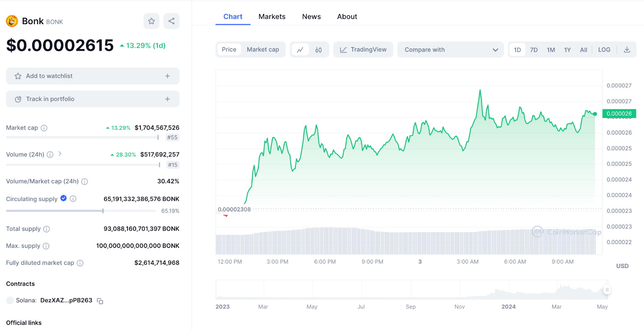Open the About tab
This screenshot has height=330, width=644.
pyautogui.click(x=347, y=16)
